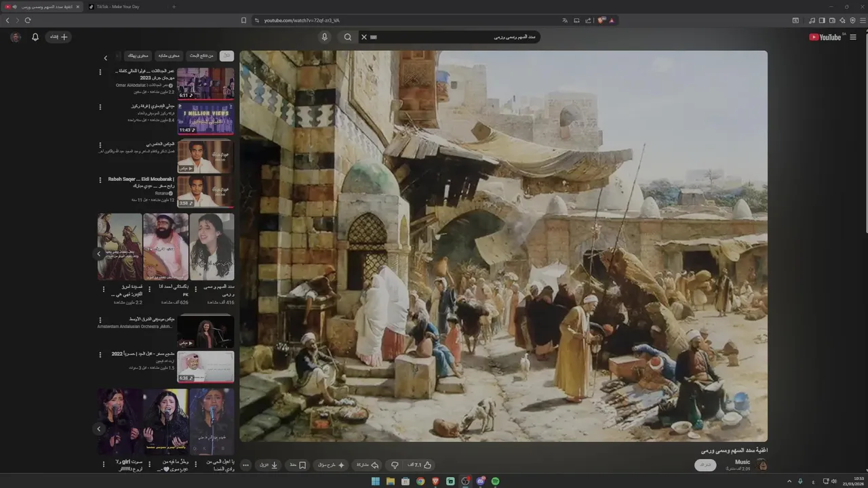This screenshot has width=868, height=488.
Task: Open options menu for the 11:43 video
Action: click(100, 107)
